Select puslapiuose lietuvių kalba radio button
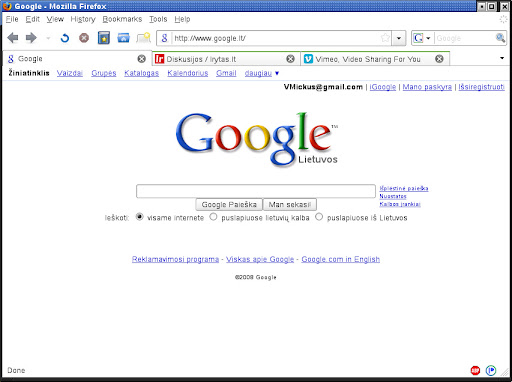 (x=213, y=217)
